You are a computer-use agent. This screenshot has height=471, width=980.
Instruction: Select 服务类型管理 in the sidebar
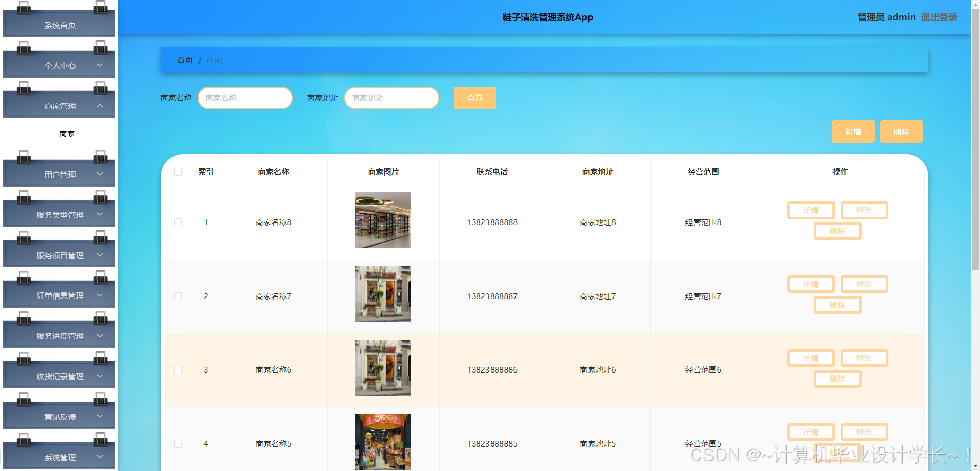click(58, 215)
